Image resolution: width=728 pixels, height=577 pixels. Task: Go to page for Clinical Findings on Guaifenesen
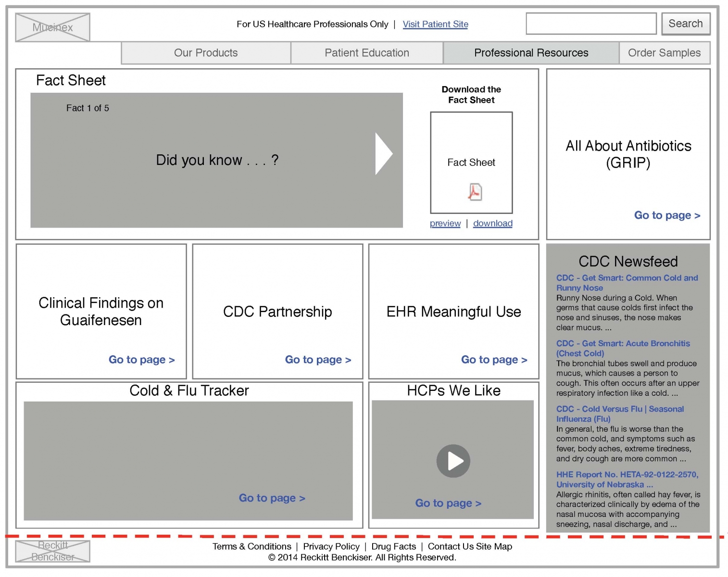141,360
